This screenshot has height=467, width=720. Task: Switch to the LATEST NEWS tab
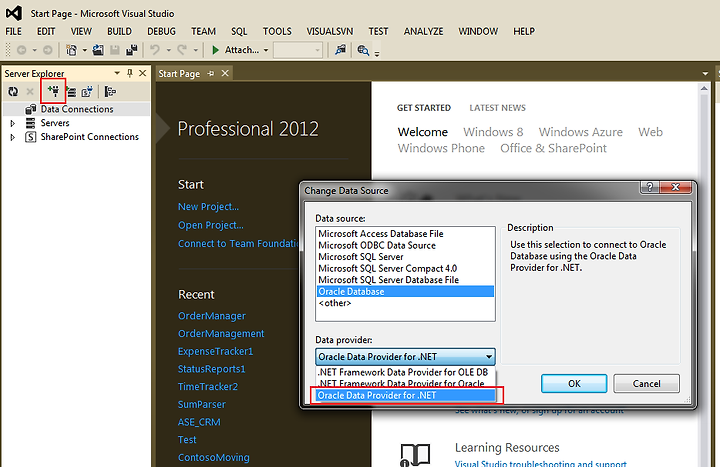point(497,108)
